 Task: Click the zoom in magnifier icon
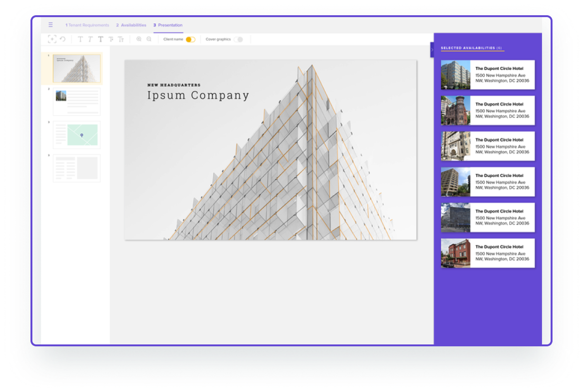click(x=139, y=39)
